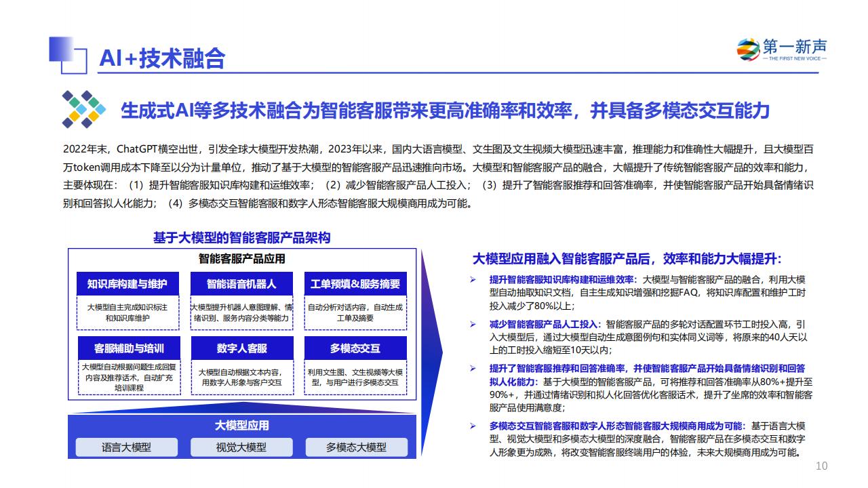
Task: Click the page number 10
Action: (x=821, y=466)
